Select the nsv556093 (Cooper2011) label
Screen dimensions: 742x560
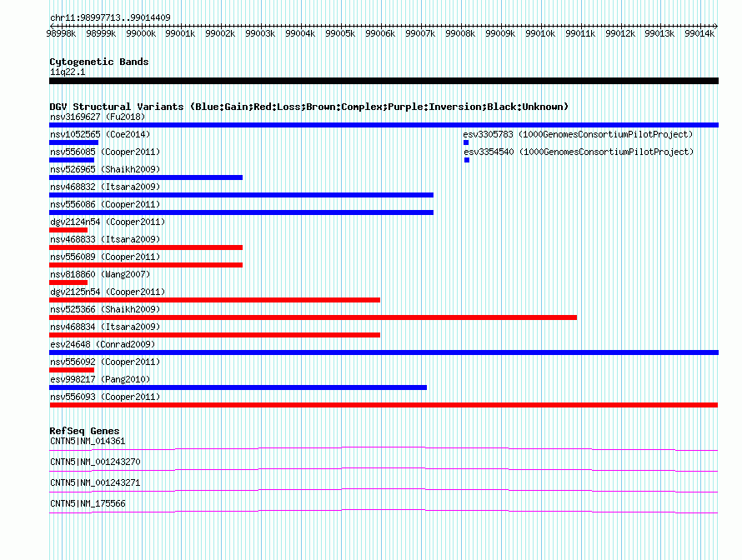click(105, 397)
